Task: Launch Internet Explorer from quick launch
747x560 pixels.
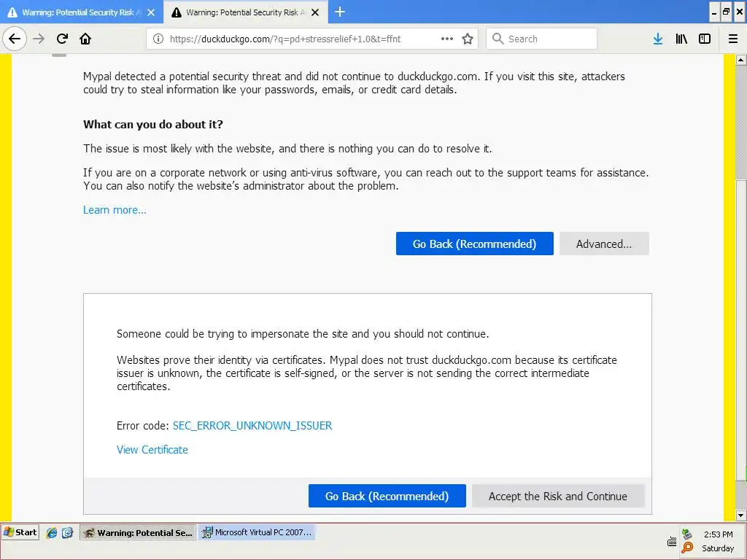Action: (x=52, y=533)
